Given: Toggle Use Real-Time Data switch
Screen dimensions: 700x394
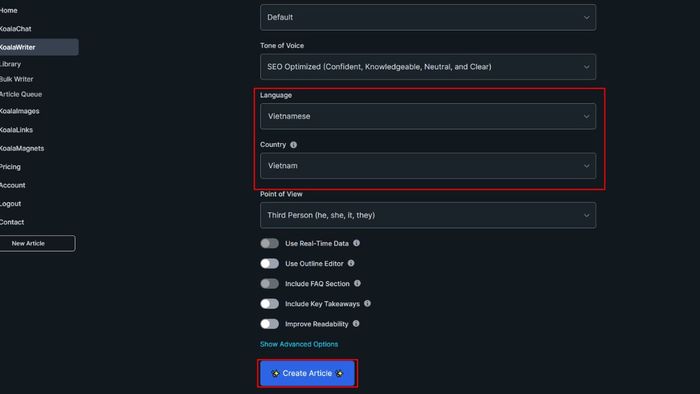Looking at the screenshot, I should coord(270,243).
